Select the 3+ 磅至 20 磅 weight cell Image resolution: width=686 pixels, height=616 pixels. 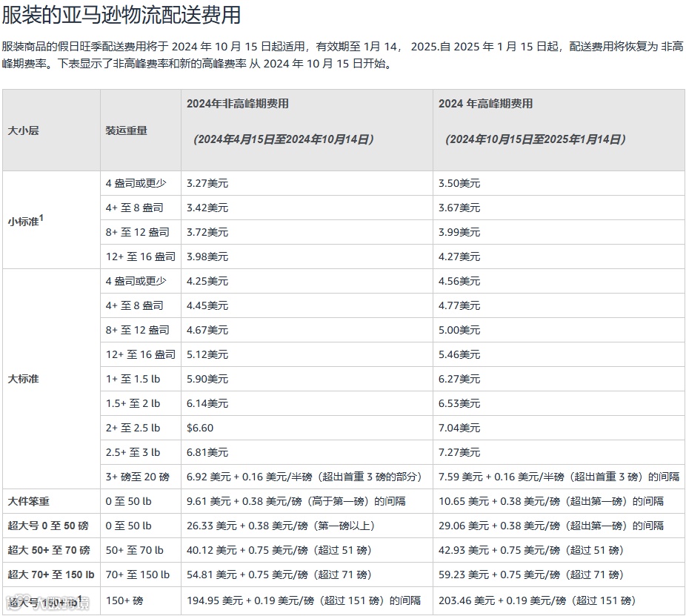click(x=141, y=477)
